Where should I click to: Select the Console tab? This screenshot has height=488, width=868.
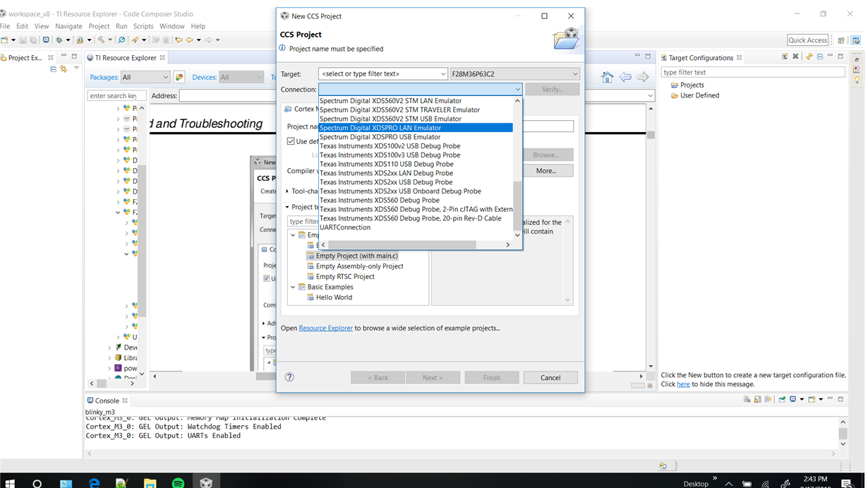107,400
